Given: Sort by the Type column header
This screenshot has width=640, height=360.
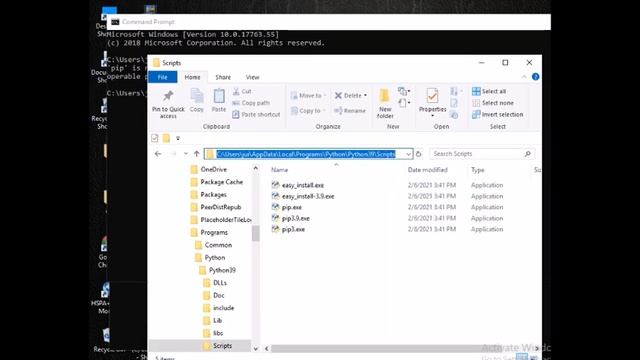Looking at the screenshot, I should point(478,170).
